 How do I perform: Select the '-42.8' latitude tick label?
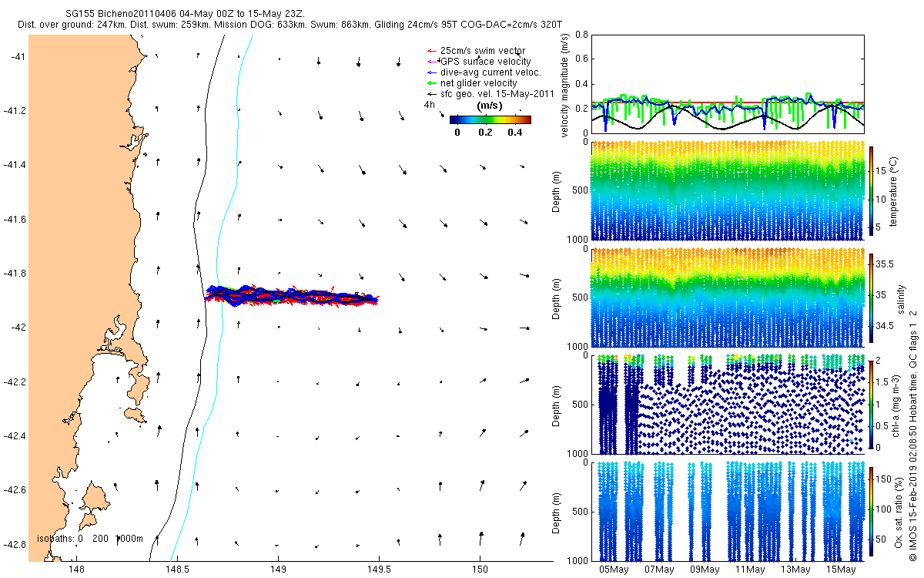(x=14, y=544)
